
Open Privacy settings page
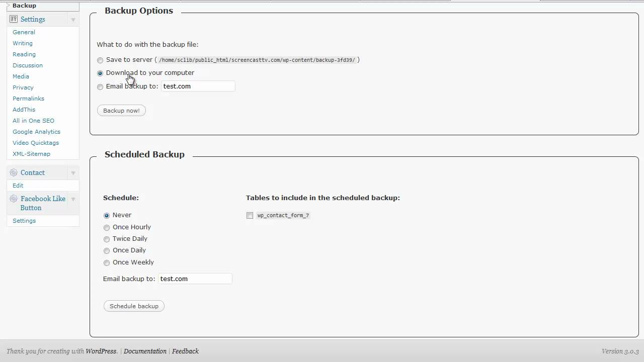[x=23, y=87]
